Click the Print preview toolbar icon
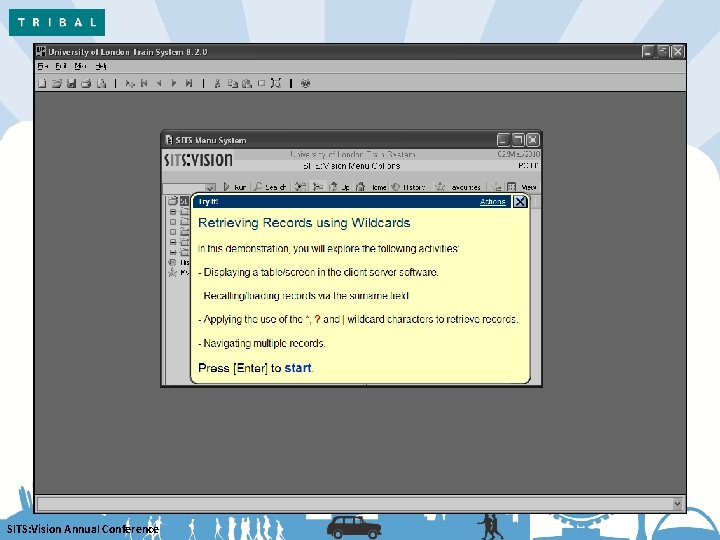 click(101, 83)
